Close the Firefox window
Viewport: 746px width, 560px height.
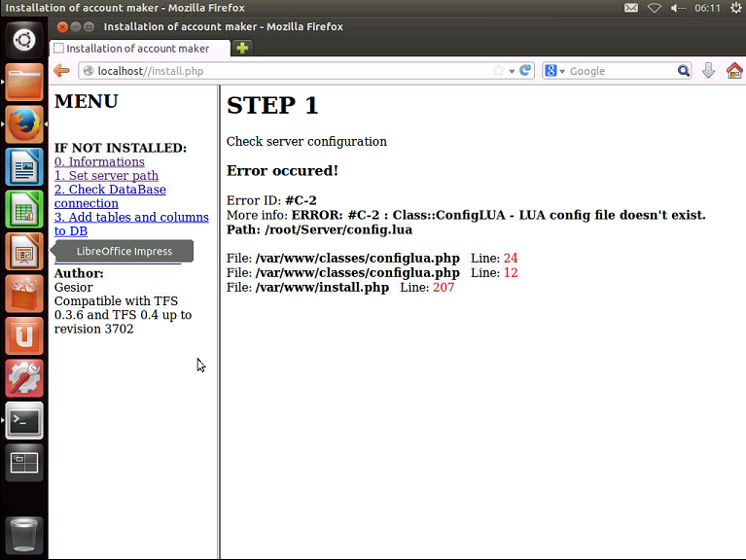click(x=62, y=26)
